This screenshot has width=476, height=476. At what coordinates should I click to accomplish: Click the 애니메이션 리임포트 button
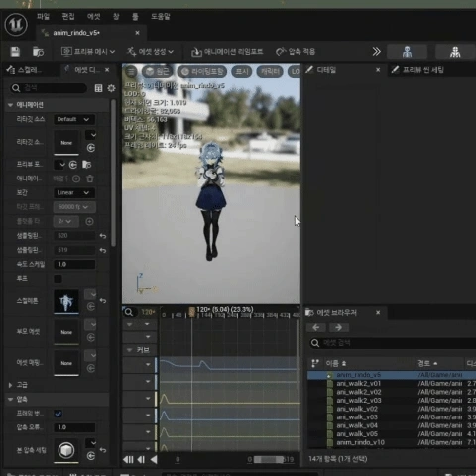[227, 52]
